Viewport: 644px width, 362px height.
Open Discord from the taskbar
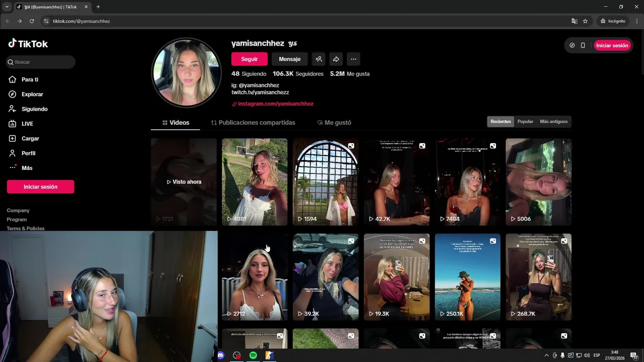tap(220, 355)
